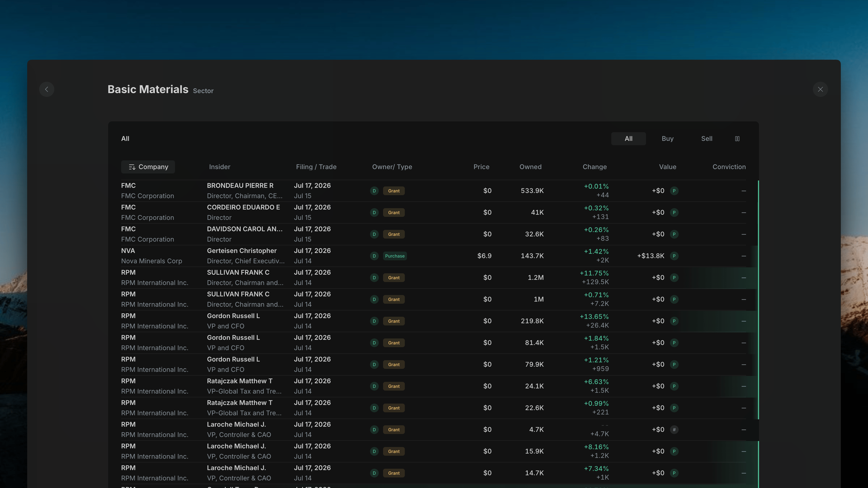The image size is (868, 488).
Task: Click the D owner icon in CORDEIRO EDUARDO E row
Action: pos(374,213)
